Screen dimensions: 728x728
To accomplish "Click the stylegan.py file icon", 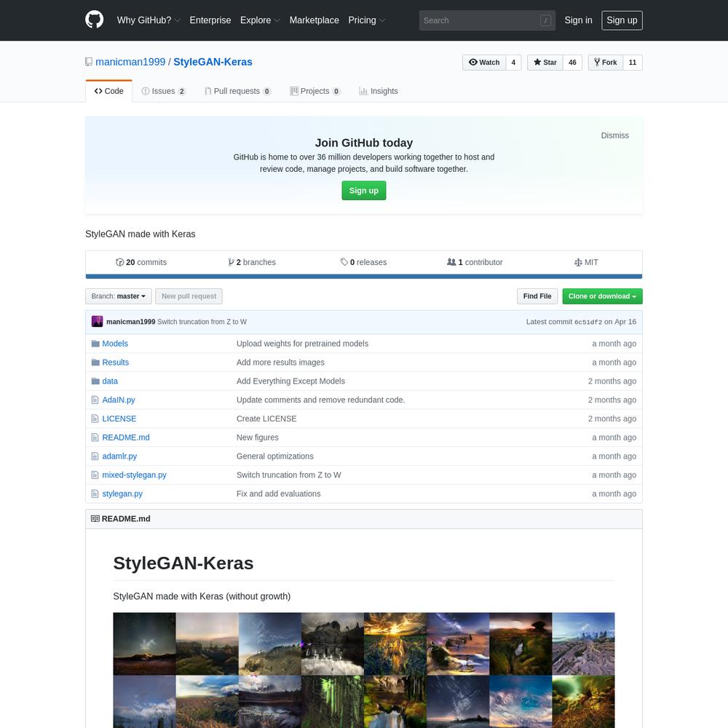I will click(95, 494).
